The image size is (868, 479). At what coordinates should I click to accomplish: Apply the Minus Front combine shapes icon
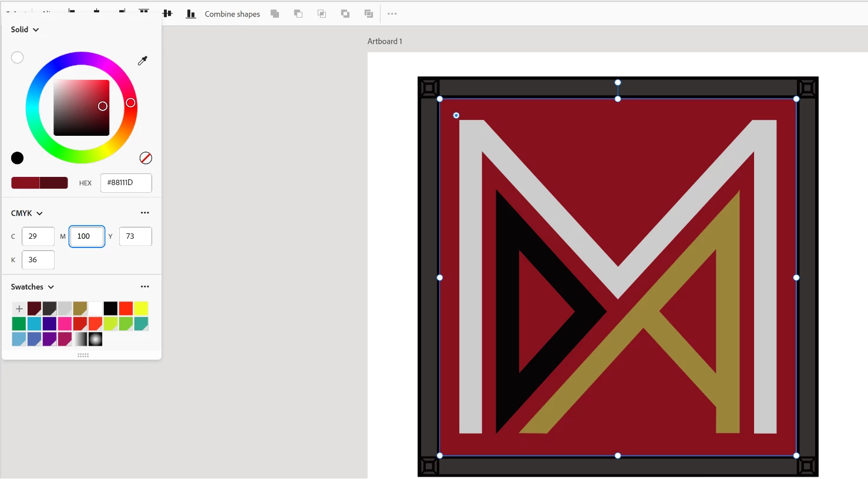[x=298, y=14]
